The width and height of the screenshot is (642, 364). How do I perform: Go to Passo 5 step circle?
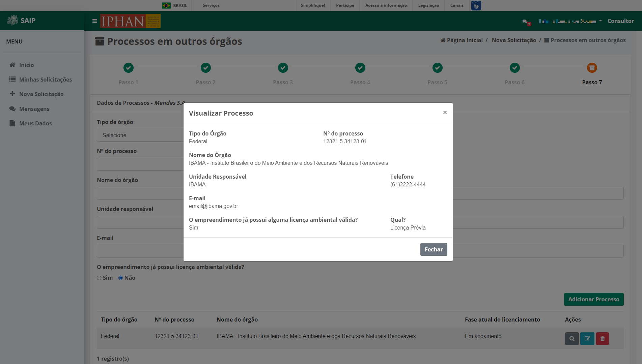click(x=437, y=68)
